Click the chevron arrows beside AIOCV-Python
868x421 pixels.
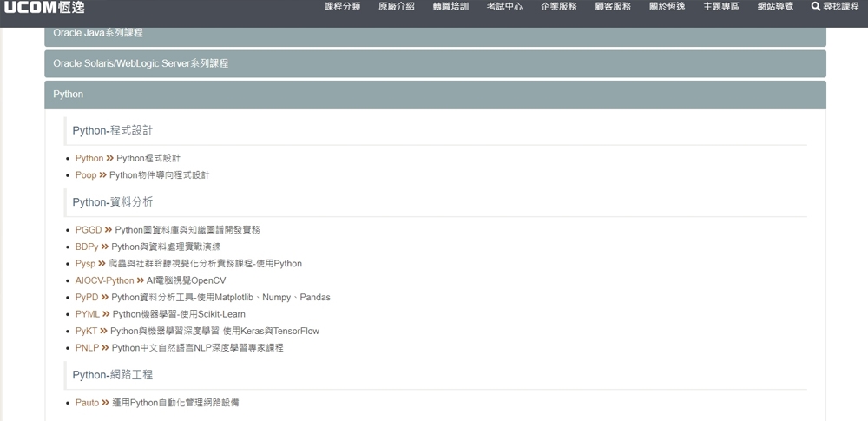coord(140,280)
